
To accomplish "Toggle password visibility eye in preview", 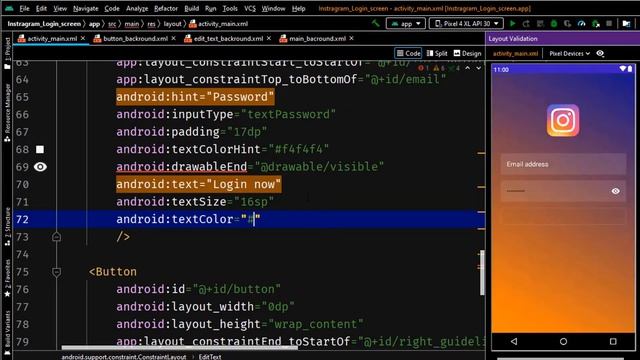I will 616,191.
